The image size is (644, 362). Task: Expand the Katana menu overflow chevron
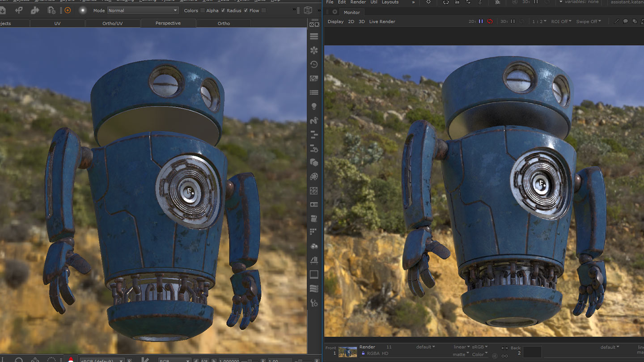413,2
